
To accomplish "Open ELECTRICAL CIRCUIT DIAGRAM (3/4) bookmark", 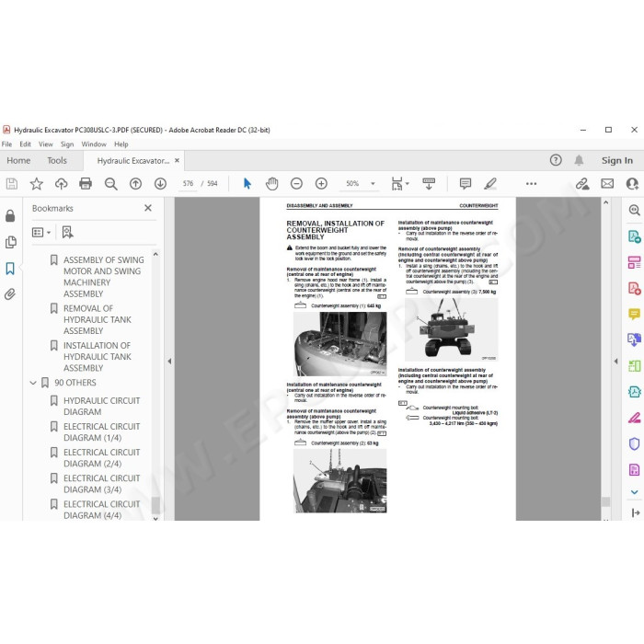I will point(101,484).
